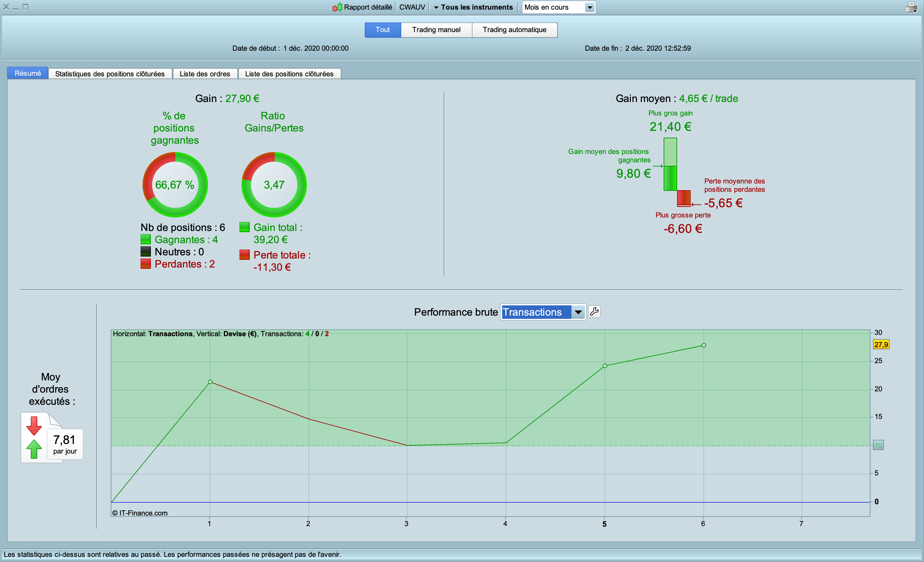Switch to Trading manuel filter
This screenshot has width=924, height=562.
tap(436, 30)
